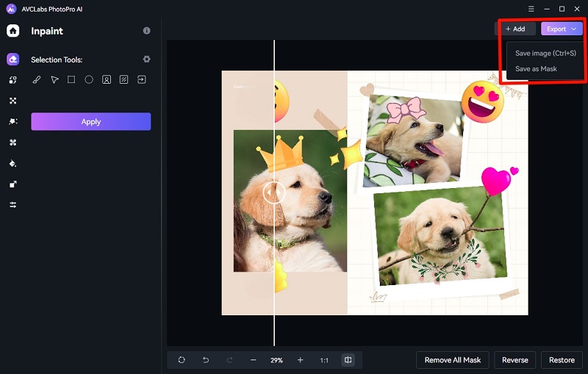Screen dimensions: 588x374
Task: Click the Reverse button
Action: (x=515, y=360)
